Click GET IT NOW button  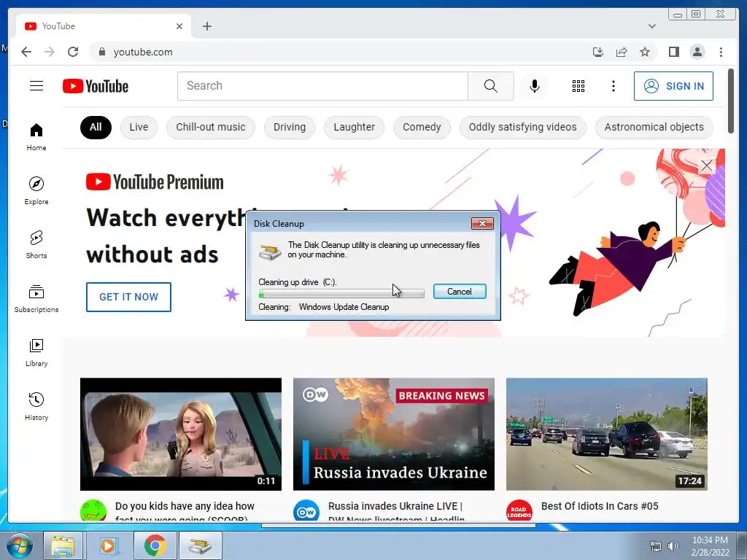click(128, 297)
